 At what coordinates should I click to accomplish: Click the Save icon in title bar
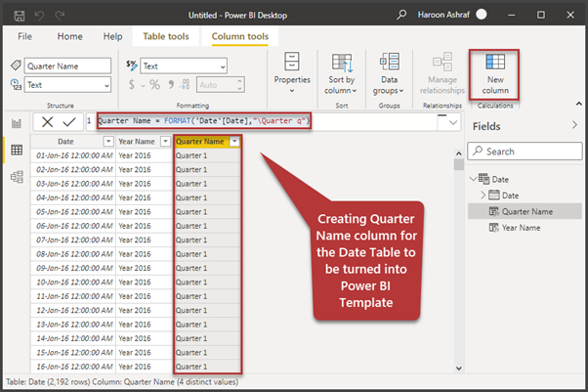tap(20, 16)
